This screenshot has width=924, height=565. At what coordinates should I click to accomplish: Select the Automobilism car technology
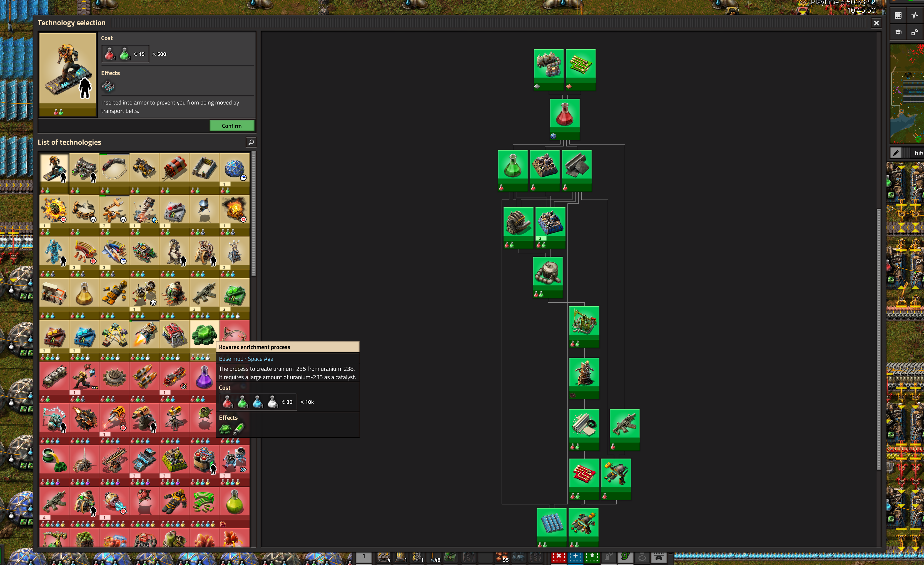click(x=145, y=174)
